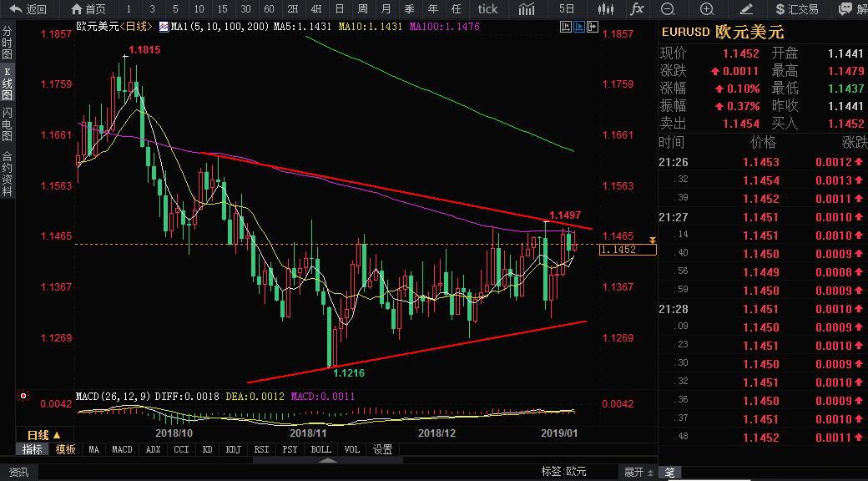Click the orange price marker arrow

point(653,240)
